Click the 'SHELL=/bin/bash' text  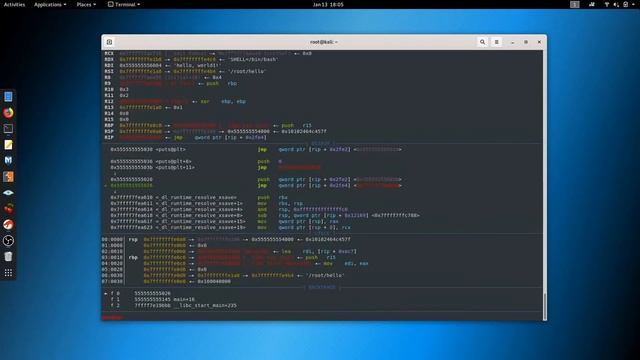(253, 59)
